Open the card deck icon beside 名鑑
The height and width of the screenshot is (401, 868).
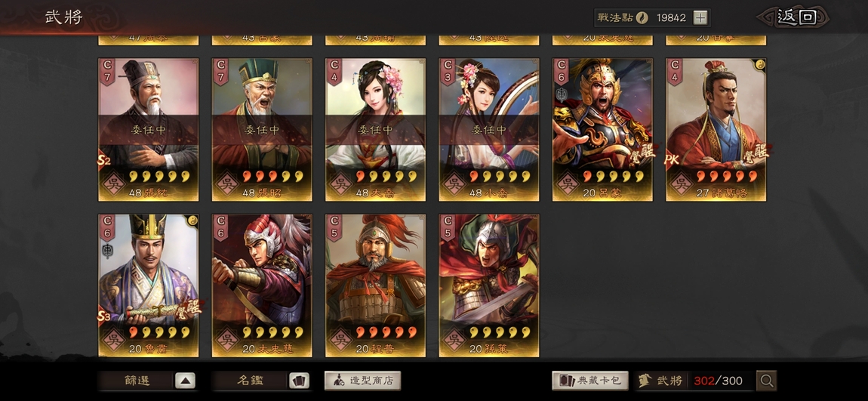299,381
